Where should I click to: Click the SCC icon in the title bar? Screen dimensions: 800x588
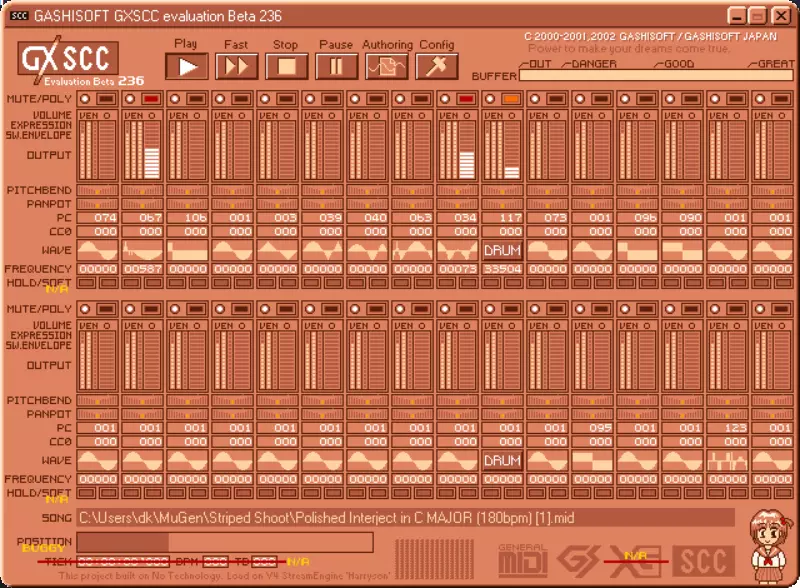(19, 15)
